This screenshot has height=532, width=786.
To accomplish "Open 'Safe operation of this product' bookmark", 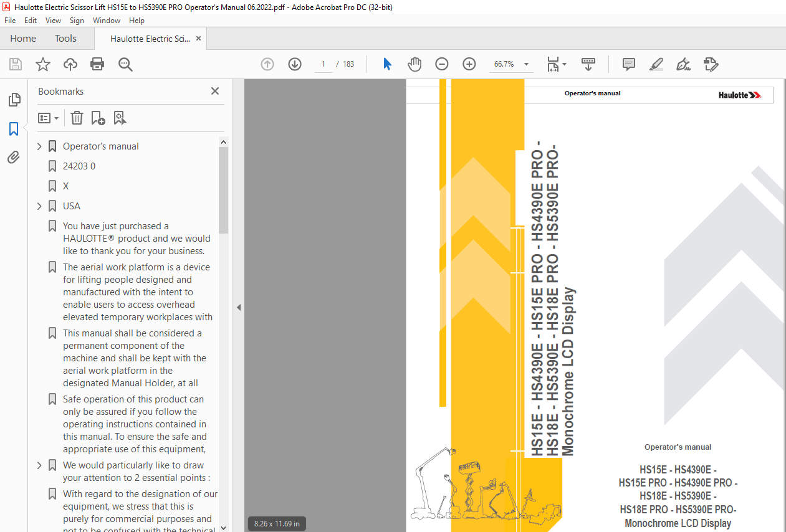I will [135, 424].
